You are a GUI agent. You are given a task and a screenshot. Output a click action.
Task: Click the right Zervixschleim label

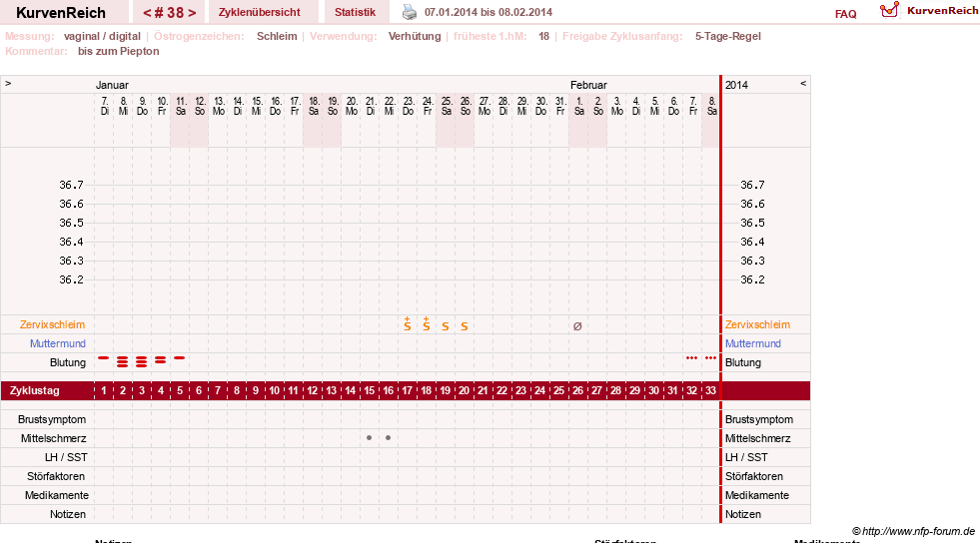[x=757, y=324]
